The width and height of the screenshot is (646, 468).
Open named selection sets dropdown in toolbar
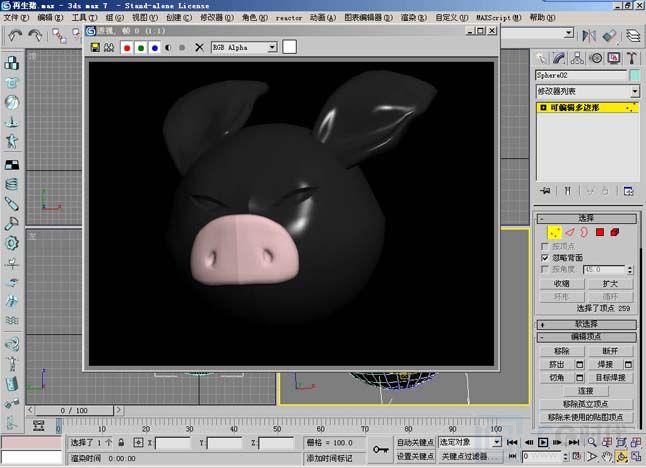pyautogui.click(x=569, y=33)
